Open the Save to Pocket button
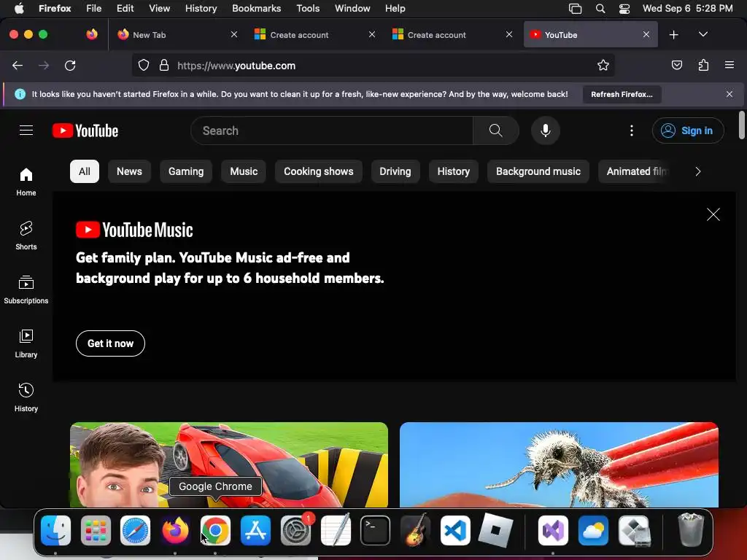The height and width of the screenshot is (560, 747). [676, 65]
